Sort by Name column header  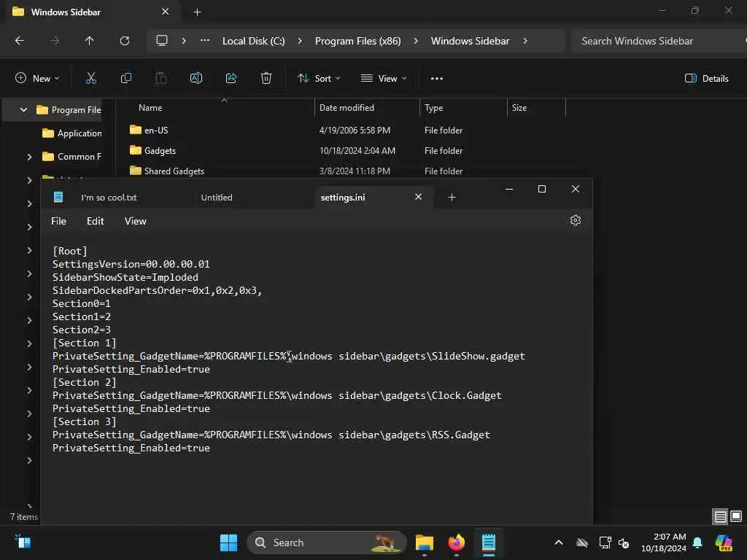(150, 108)
